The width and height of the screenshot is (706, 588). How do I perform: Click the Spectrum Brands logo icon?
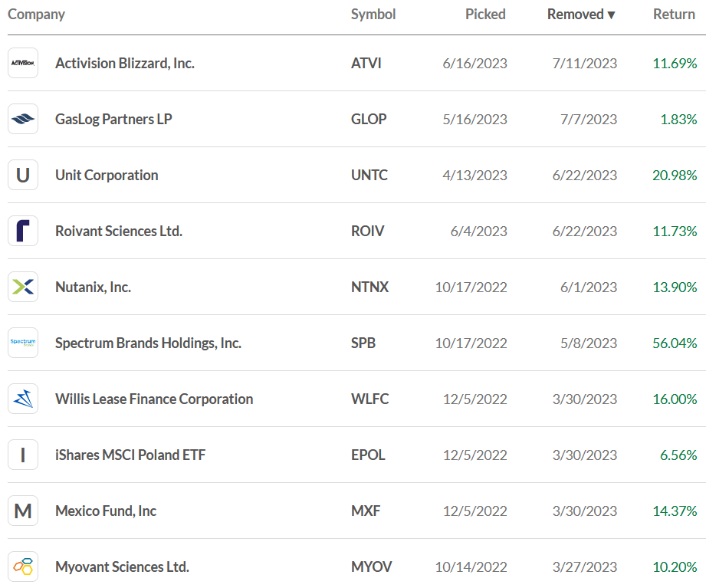23,343
